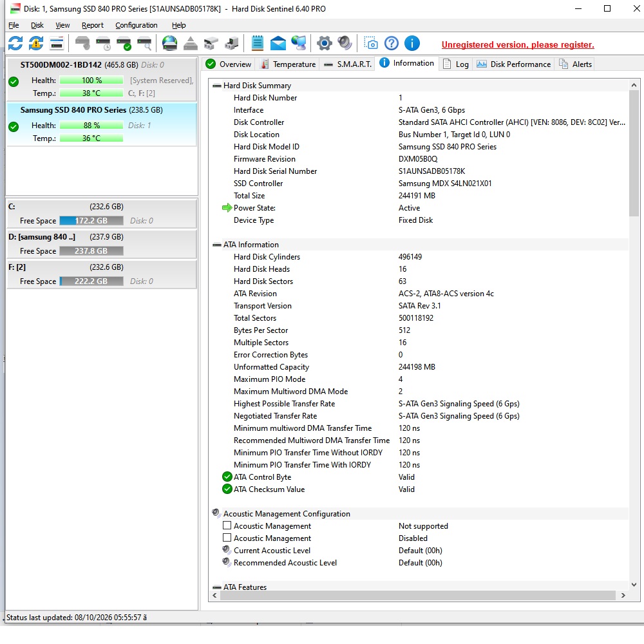Switch to the Overview tab

coord(229,64)
